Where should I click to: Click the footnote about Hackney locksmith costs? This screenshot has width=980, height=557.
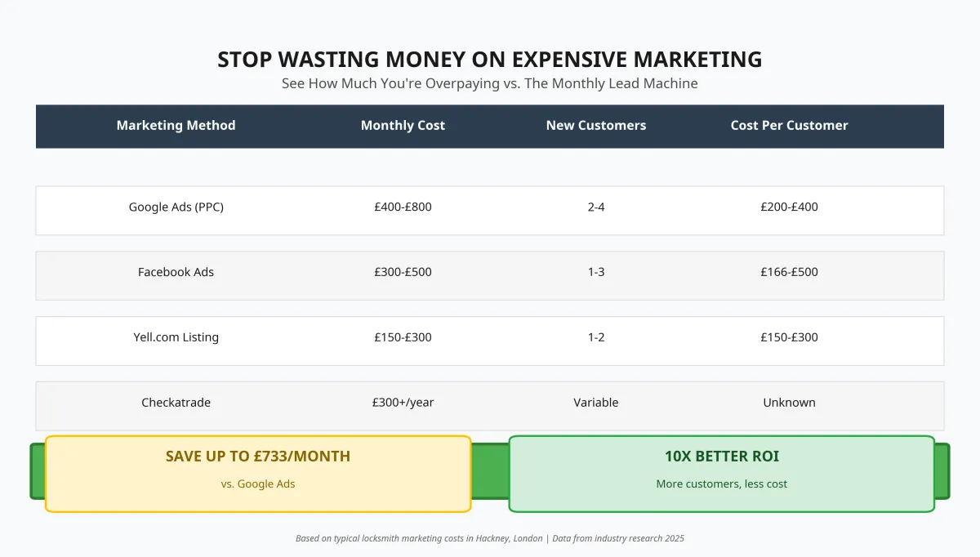point(490,538)
